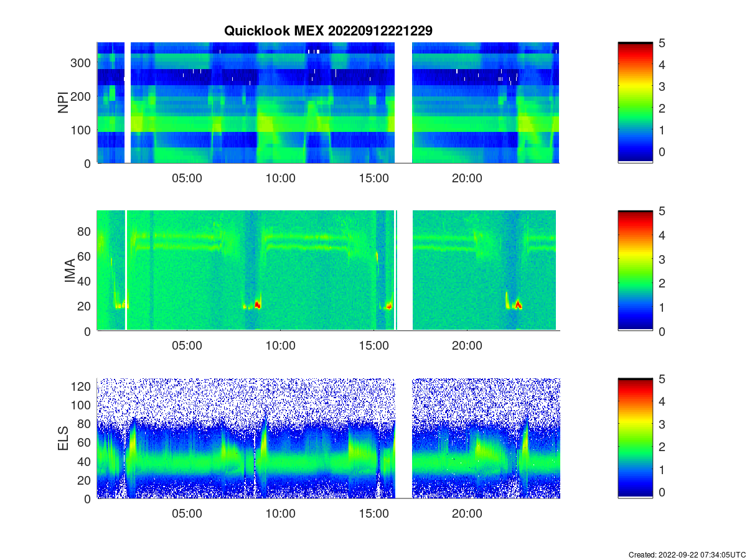Click the 20:00 tick under ELS plot

[467, 514]
